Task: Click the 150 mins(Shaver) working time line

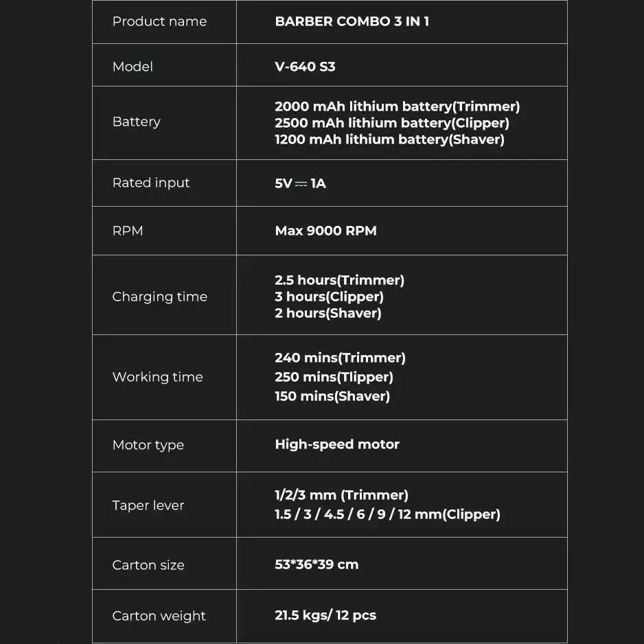Action: [332, 396]
